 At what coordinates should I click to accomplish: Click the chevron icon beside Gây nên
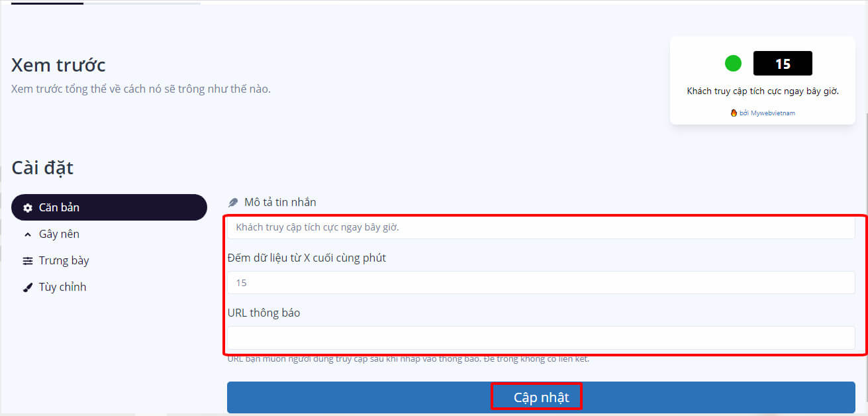(27, 234)
